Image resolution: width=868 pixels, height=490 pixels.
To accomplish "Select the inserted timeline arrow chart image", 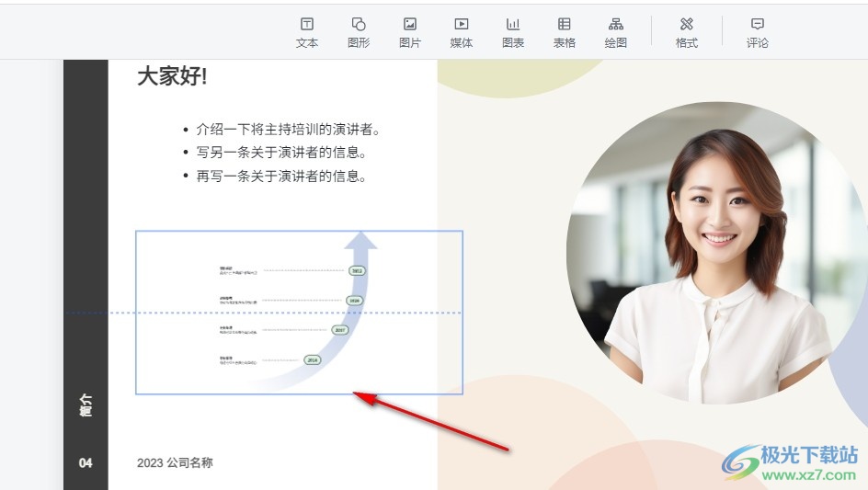I will [299, 313].
